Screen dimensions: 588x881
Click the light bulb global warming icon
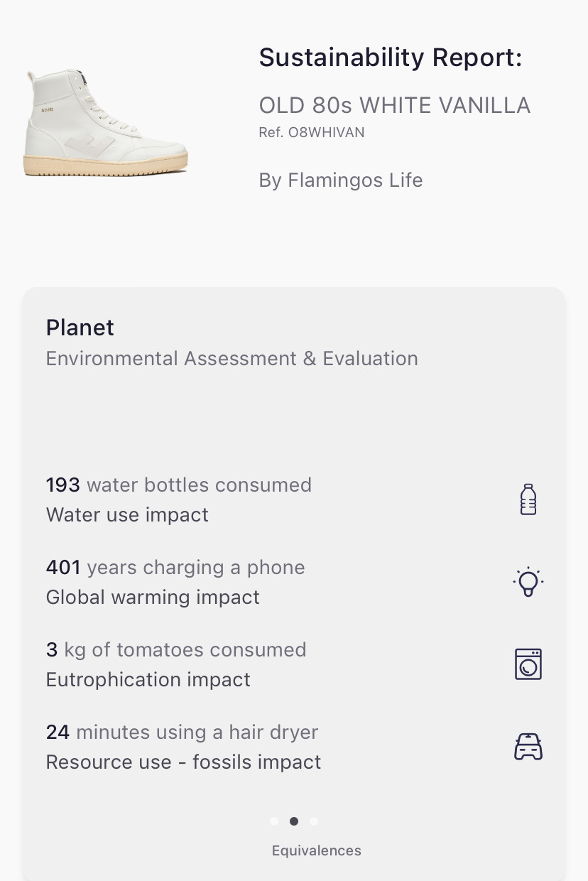528,582
